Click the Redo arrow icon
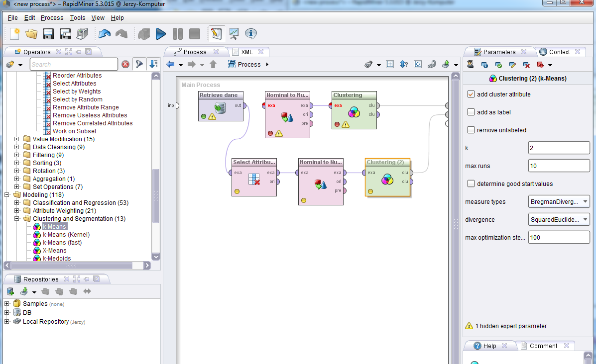This screenshot has width=596, height=364. [121, 34]
